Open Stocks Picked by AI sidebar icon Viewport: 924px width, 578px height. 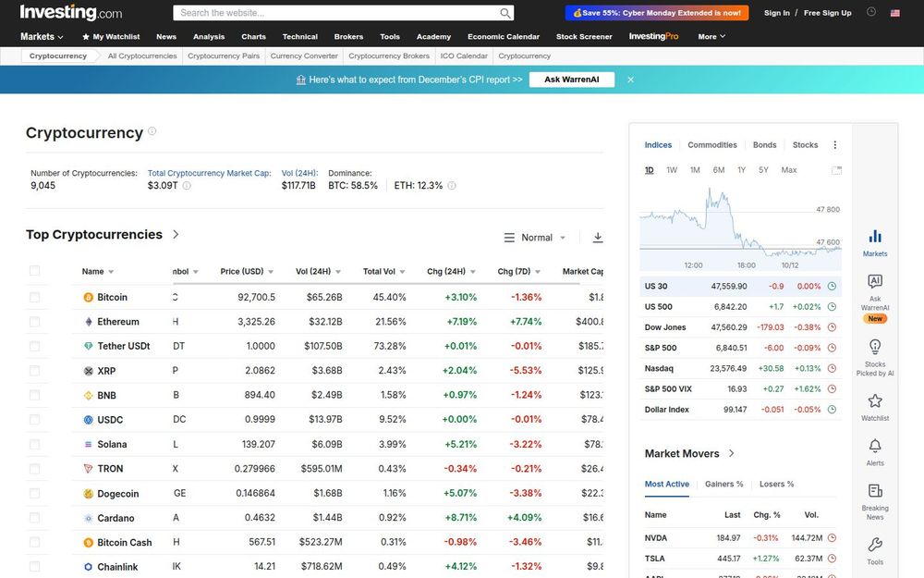tap(875, 357)
